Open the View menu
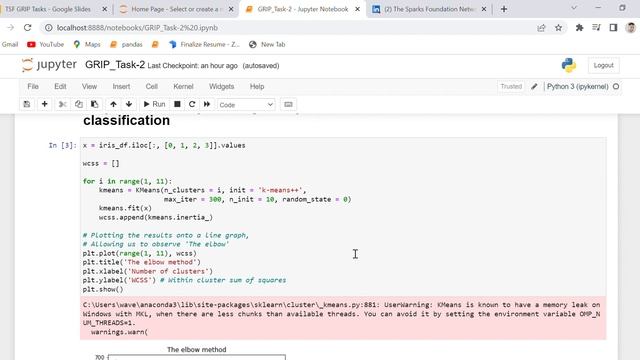This screenshot has height=360, width=640. [89, 87]
